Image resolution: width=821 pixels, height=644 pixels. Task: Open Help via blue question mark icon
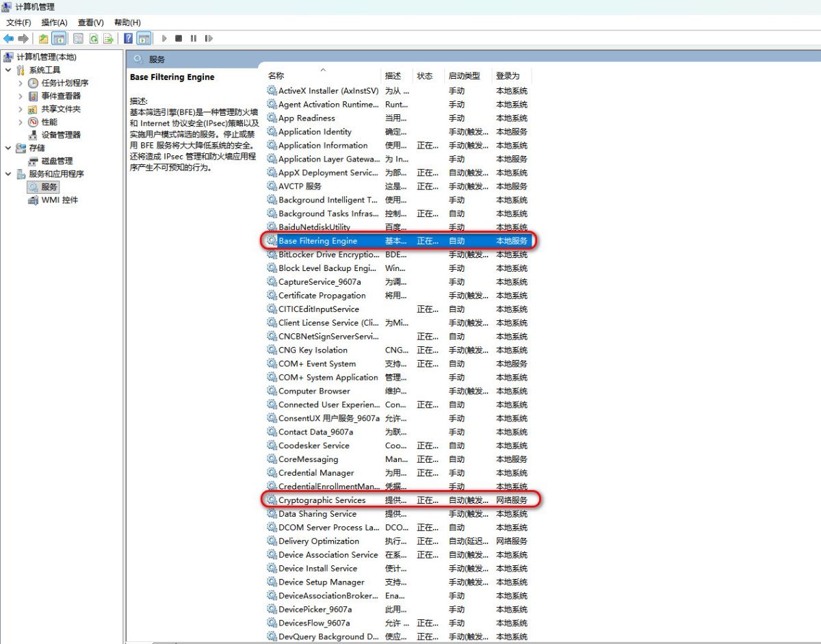[129, 39]
